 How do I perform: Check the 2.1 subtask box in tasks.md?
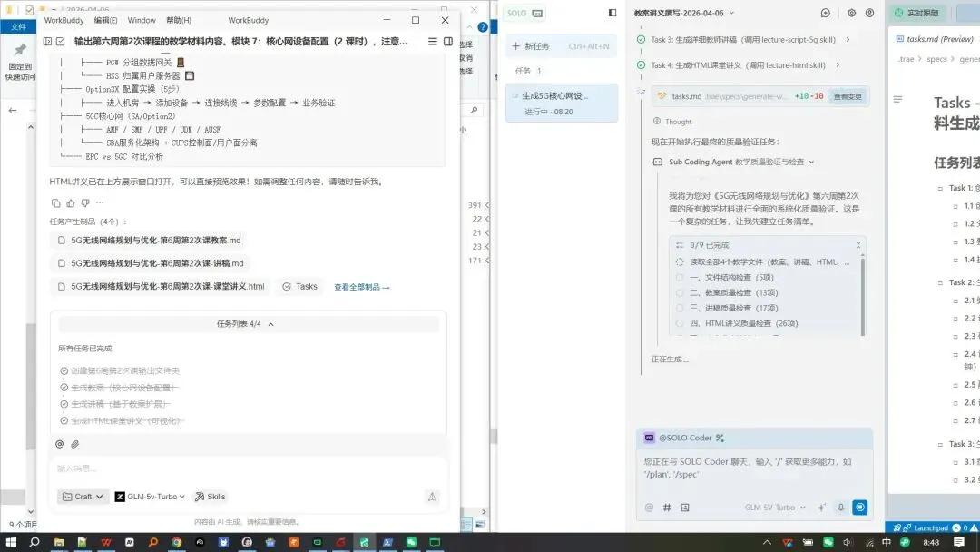955,301
